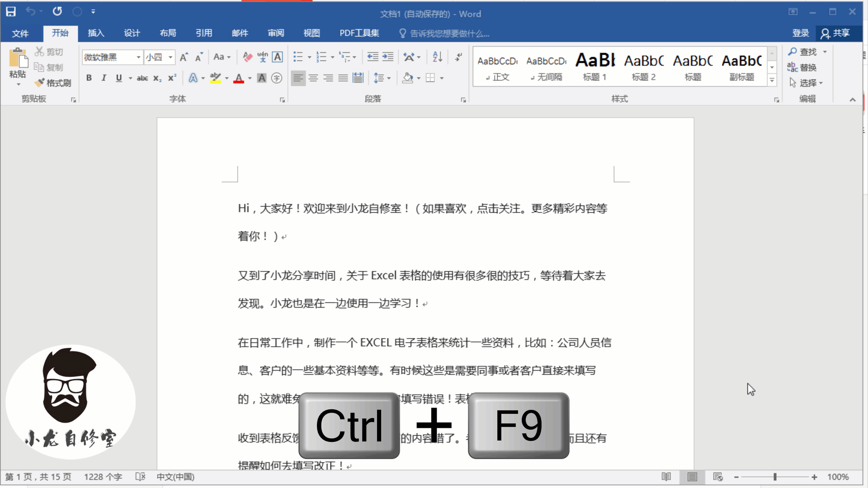Click the word count 1228 个字 in status bar

pos(103,477)
